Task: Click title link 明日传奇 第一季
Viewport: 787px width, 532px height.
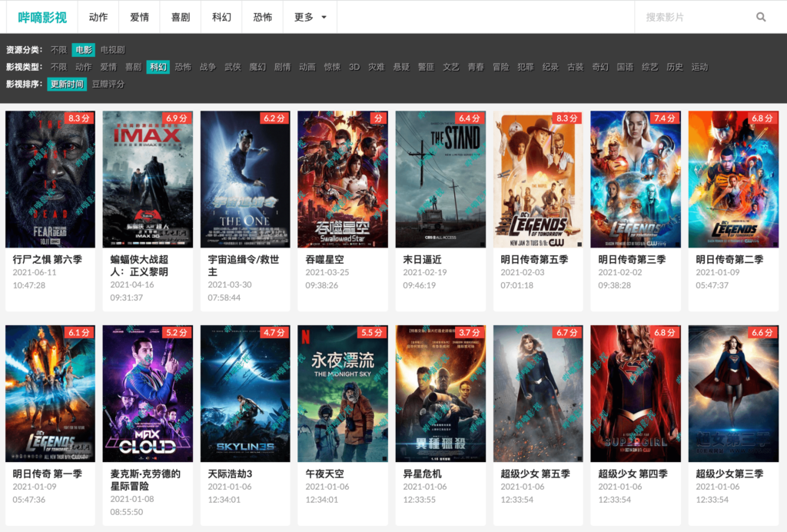Action: pos(47,474)
